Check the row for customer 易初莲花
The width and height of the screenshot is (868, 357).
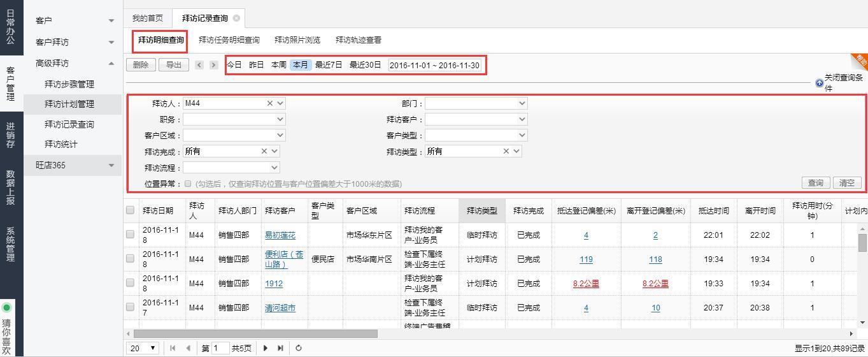131,235
